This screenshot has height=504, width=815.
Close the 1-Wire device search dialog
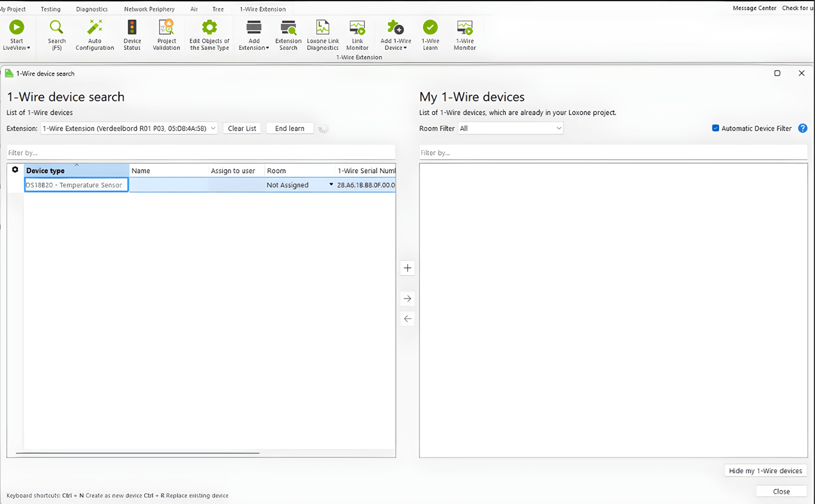[x=802, y=74]
